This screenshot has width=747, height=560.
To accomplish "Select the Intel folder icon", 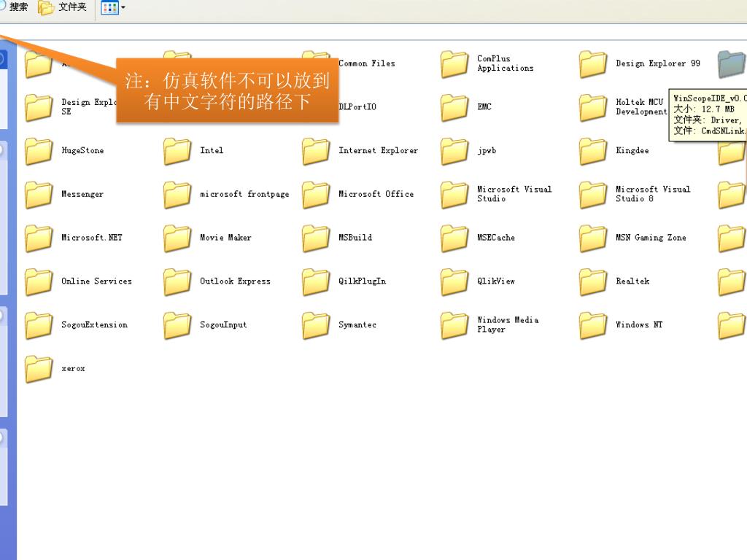I will (177, 151).
